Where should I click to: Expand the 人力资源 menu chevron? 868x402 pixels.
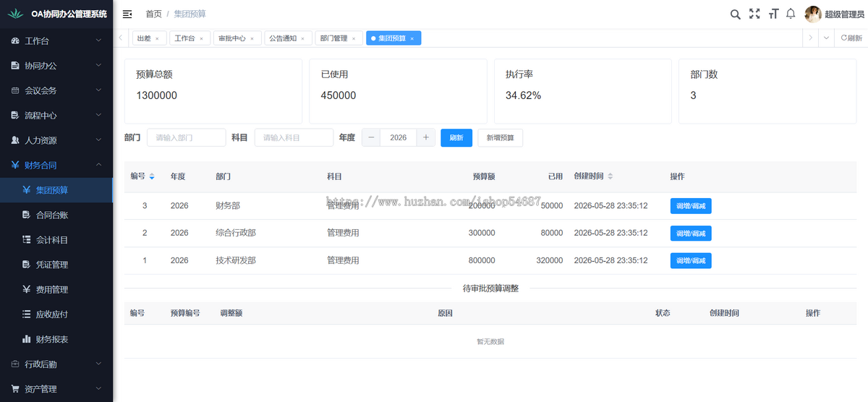99,140
